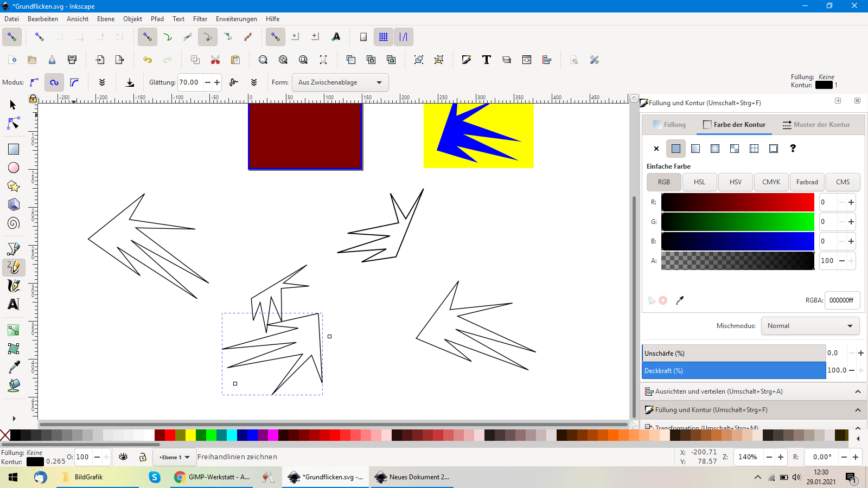
Task: Toggle the layer lock icon
Action: (143, 457)
